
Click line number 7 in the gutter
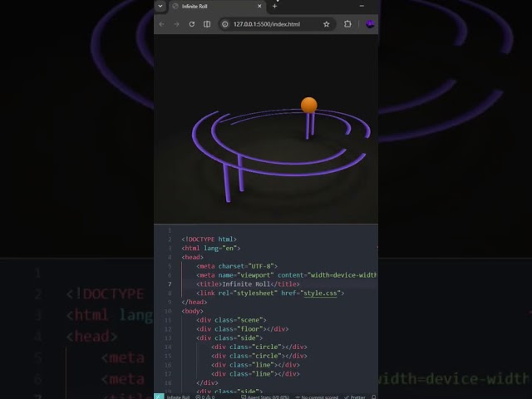pyautogui.click(x=170, y=284)
